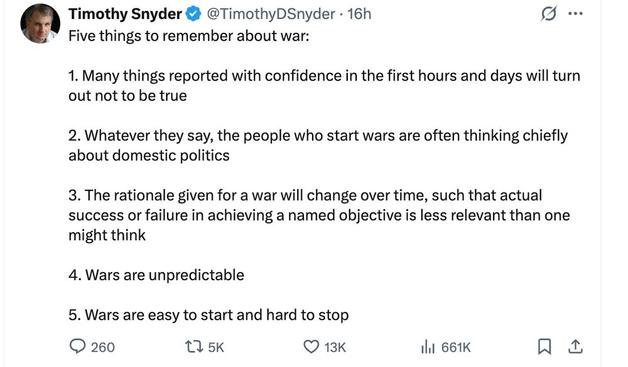The image size is (628, 367).
Task: Open the post via 16h timestamp
Action: pyautogui.click(x=359, y=14)
